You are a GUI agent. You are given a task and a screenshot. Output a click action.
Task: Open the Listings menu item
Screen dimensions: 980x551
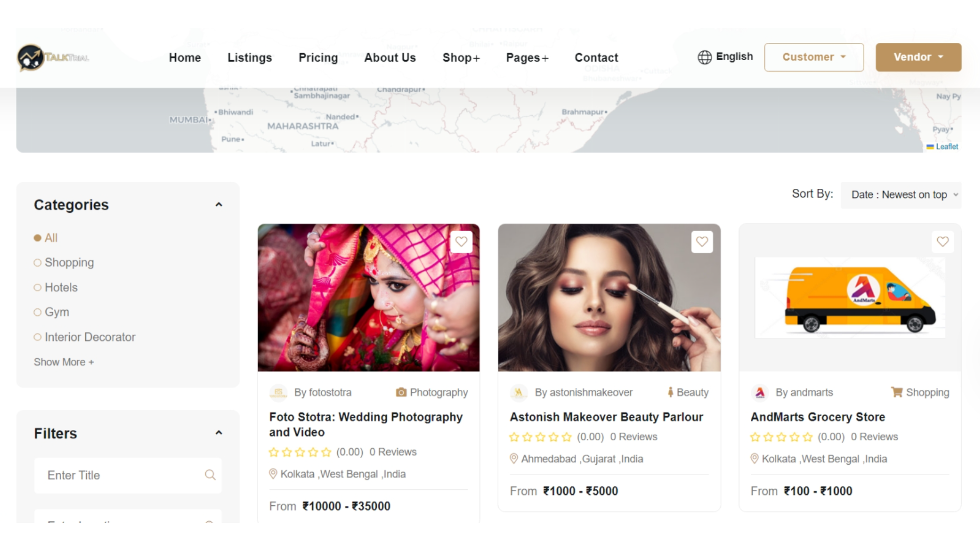click(x=250, y=58)
